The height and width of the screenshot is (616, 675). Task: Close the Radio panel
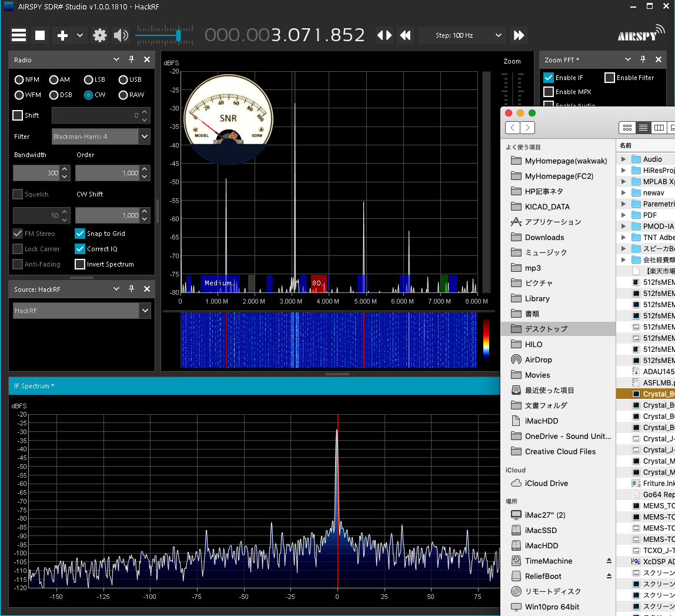pyautogui.click(x=147, y=59)
